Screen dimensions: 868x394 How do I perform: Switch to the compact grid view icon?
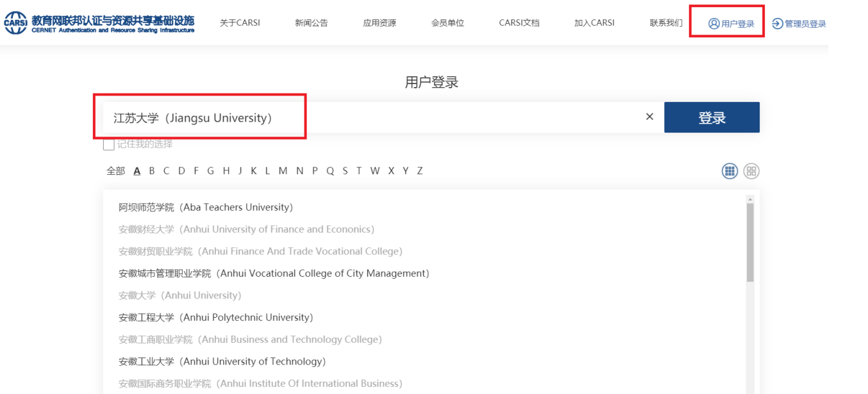(x=730, y=171)
